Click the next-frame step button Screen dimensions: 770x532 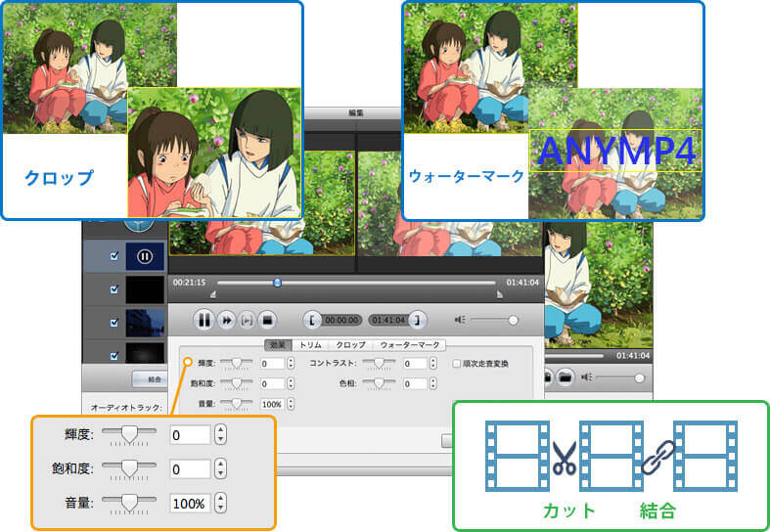tap(247, 321)
